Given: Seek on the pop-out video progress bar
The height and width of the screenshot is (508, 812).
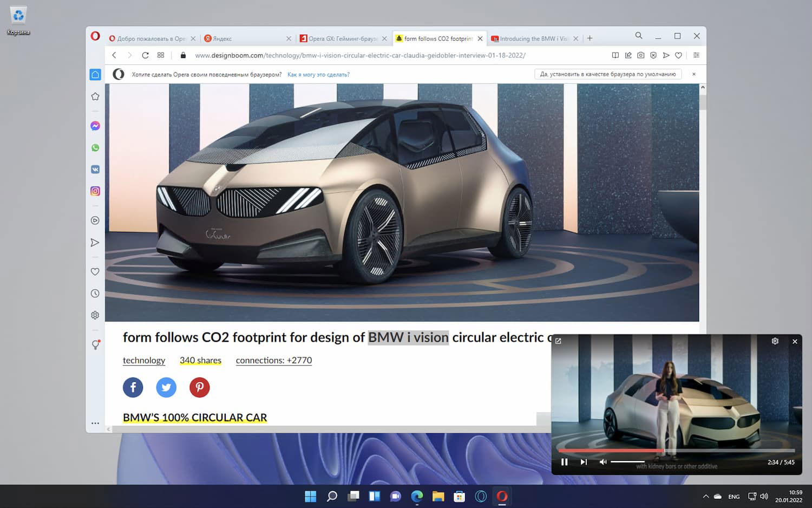Looking at the screenshot, I should point(676,450).
